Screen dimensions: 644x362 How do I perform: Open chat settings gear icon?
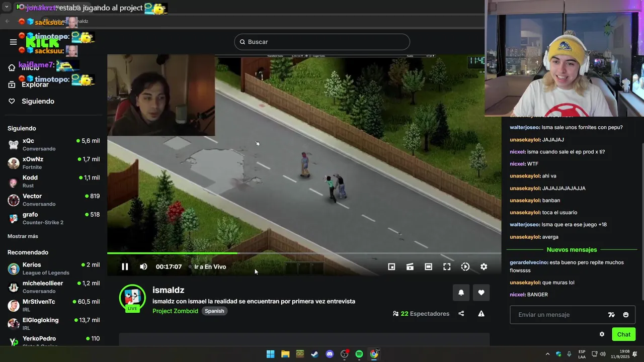pyautogui.click(x=602, y=334)
